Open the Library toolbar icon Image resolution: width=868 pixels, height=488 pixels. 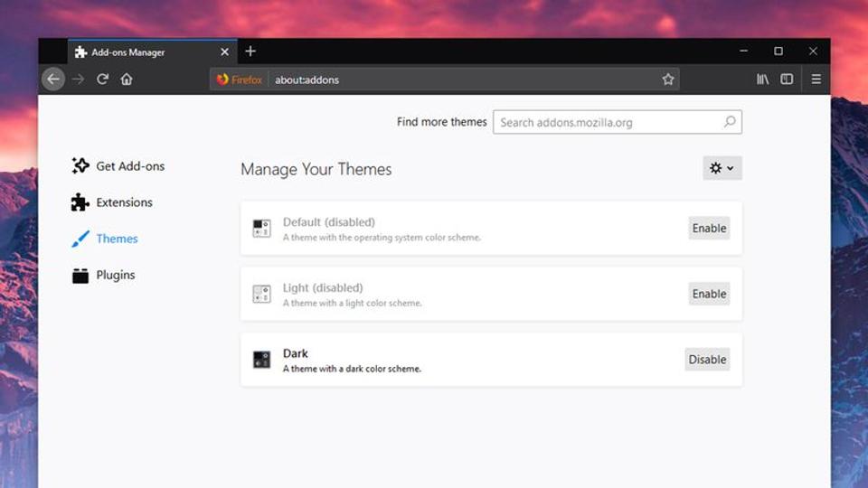pos(763,80)
